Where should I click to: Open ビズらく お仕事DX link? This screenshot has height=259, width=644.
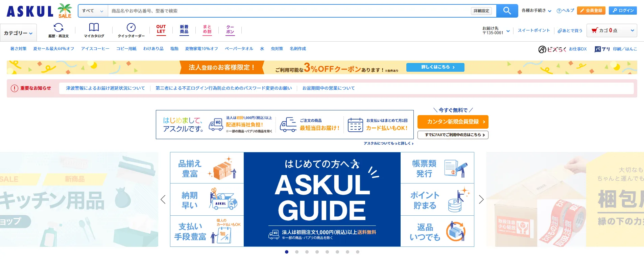coord(563,49)
